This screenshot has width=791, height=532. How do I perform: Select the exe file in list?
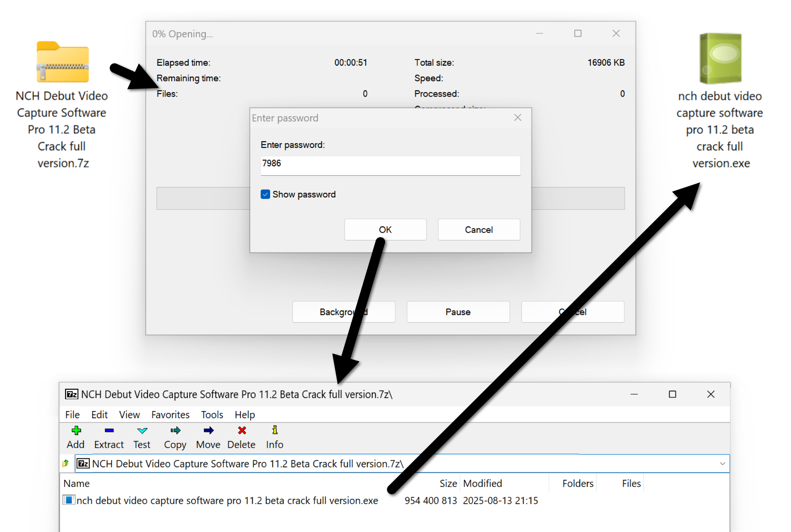227,501
